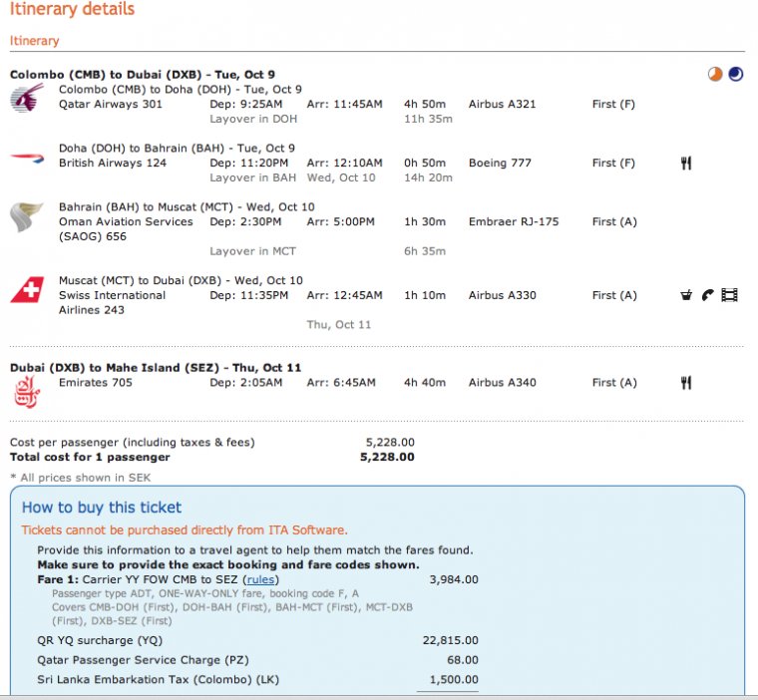Click the film strip entertainment icon

[x=729, y=295]
